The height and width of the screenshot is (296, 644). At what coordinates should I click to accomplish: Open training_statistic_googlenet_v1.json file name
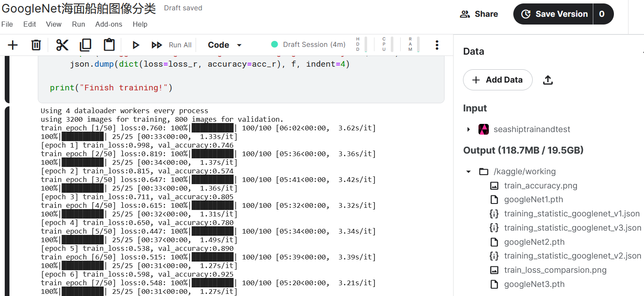[x=572, y=214]
